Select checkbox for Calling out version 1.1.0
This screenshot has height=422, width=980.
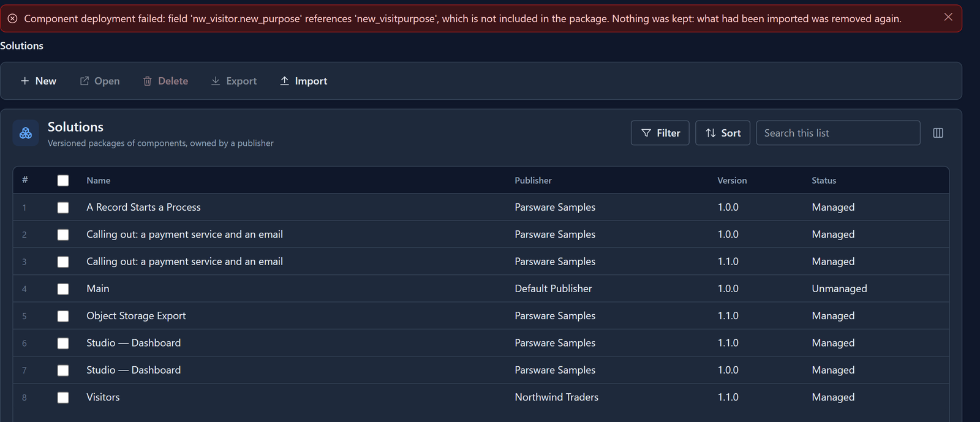pos(63,262)
